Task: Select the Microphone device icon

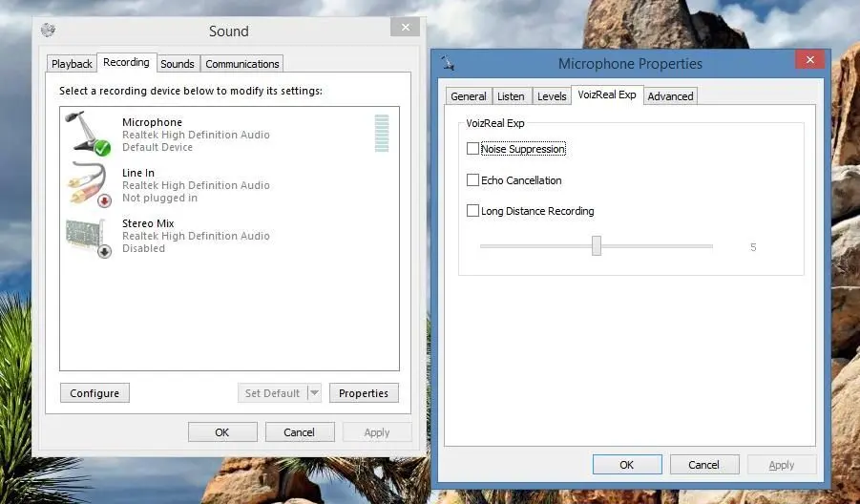Action: click(88, 133)
